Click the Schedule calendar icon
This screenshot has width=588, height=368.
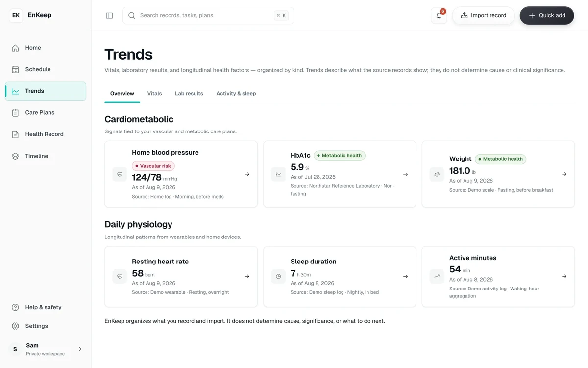15,69
